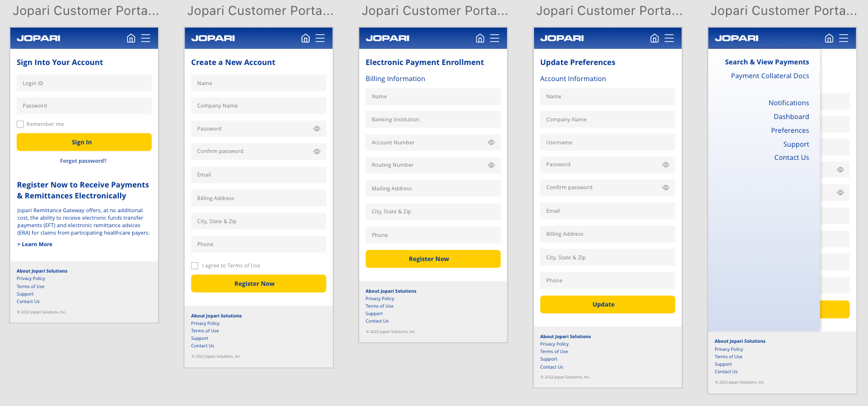Click JOPARI logo on Payment Enrollment screen
The image size is (868, 406).
(387, 38)
